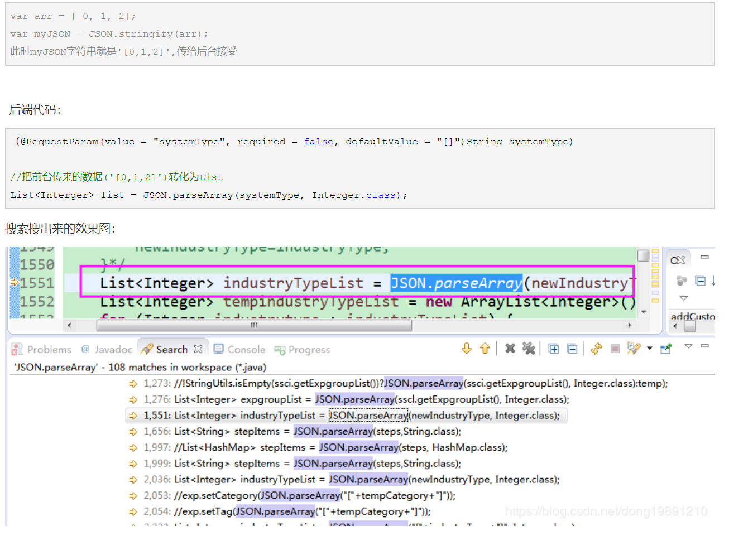Cancel current search stop icon
This screenshot has width=729, height=560.
(615, 349)
